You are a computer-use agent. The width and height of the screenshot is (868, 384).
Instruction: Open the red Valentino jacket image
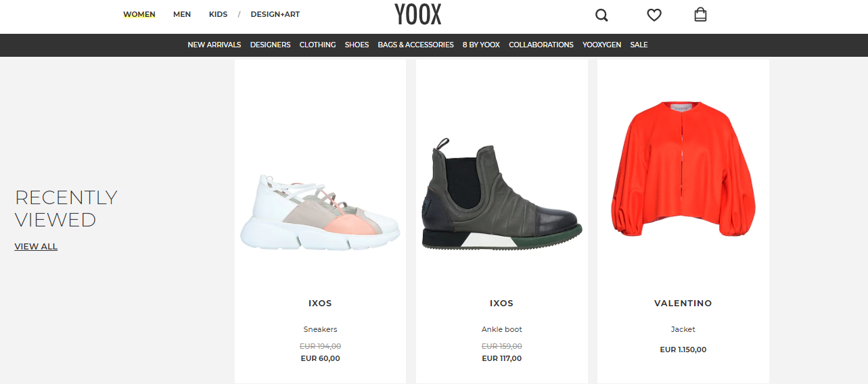(683, 169)
